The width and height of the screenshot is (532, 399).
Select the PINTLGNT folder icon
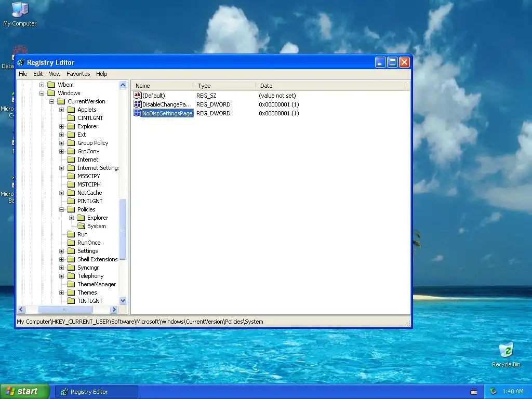click(71, 201)
